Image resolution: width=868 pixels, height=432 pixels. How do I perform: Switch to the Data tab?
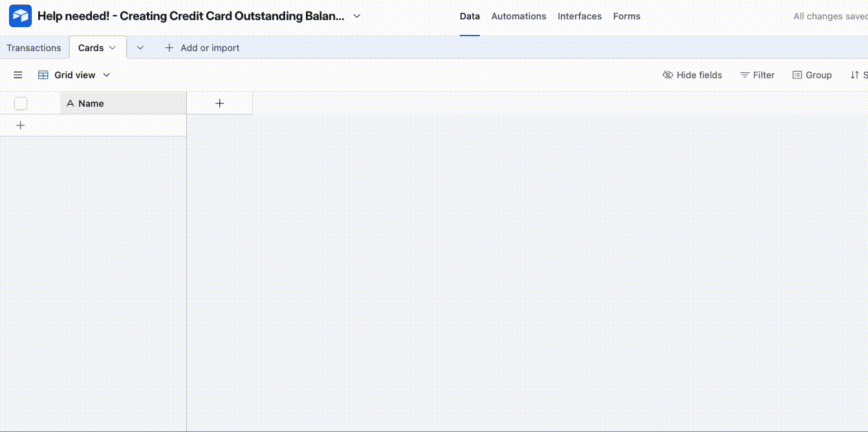(x=470, y=16)
